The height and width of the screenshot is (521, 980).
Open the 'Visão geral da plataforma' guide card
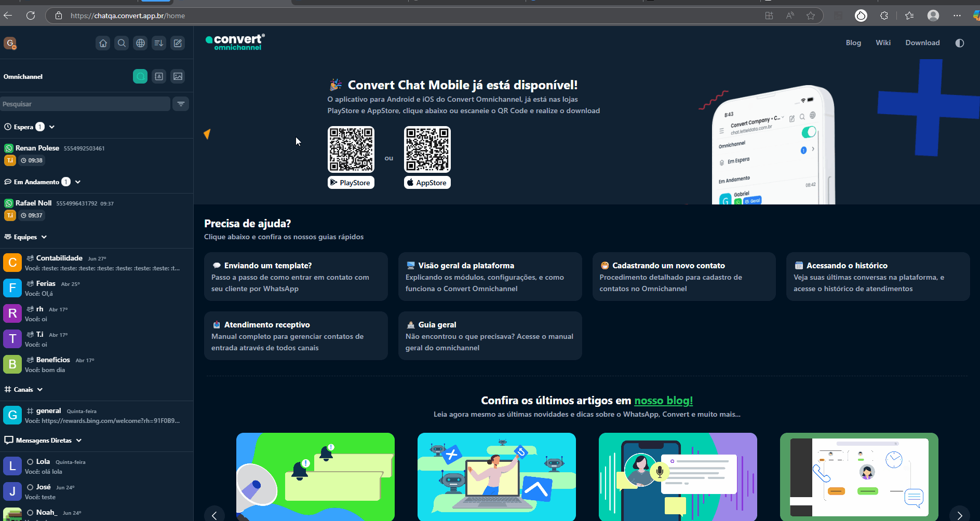tap(490, 277)
